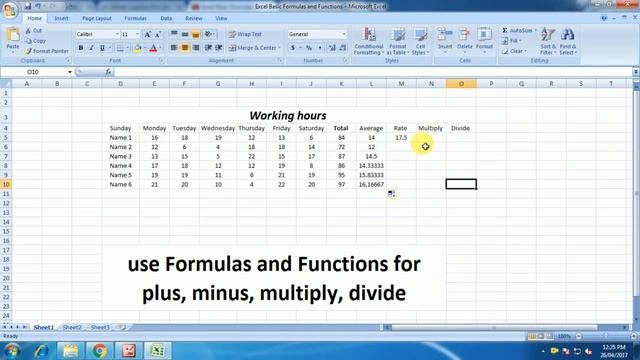This screenshot has height=360, width=640.
Task: Click the zoom slider in status bar
Action: tap(606, 336)
